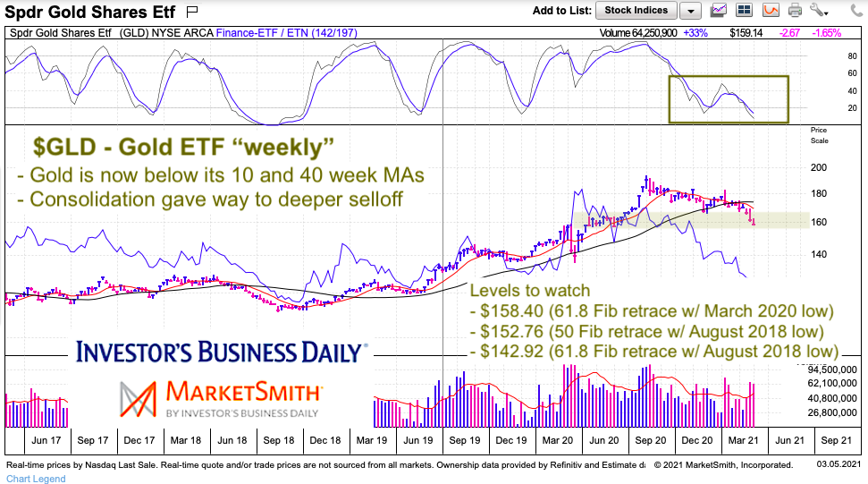The height and width of the screenshot is (484, 868).
Task: Click the Sep 18 date label
Action: [278, 440]
